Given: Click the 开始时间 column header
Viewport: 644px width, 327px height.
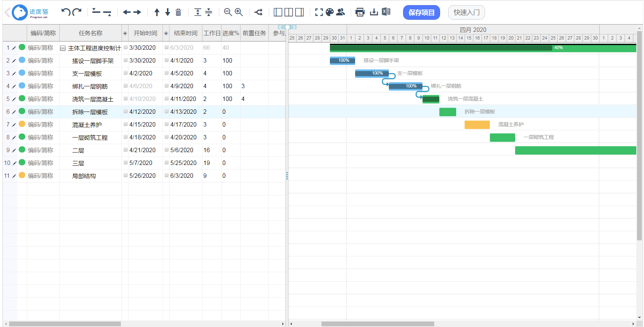Looking at the screenshot, I should click(145, 33).
